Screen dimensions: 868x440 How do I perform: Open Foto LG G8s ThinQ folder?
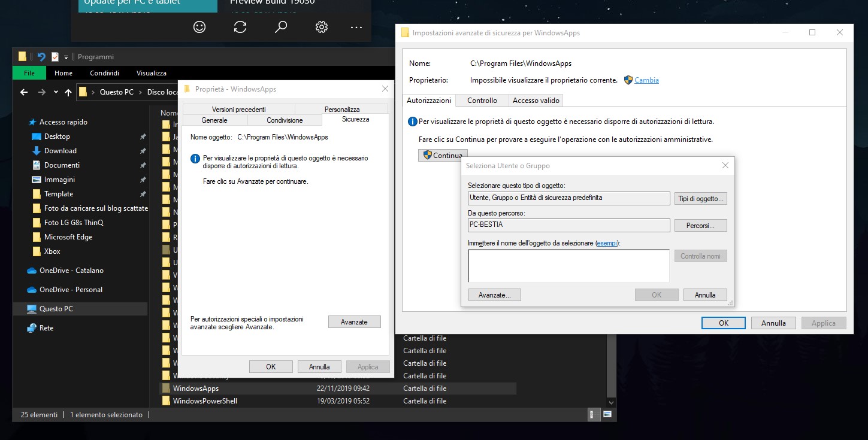(x=74, y=223)
